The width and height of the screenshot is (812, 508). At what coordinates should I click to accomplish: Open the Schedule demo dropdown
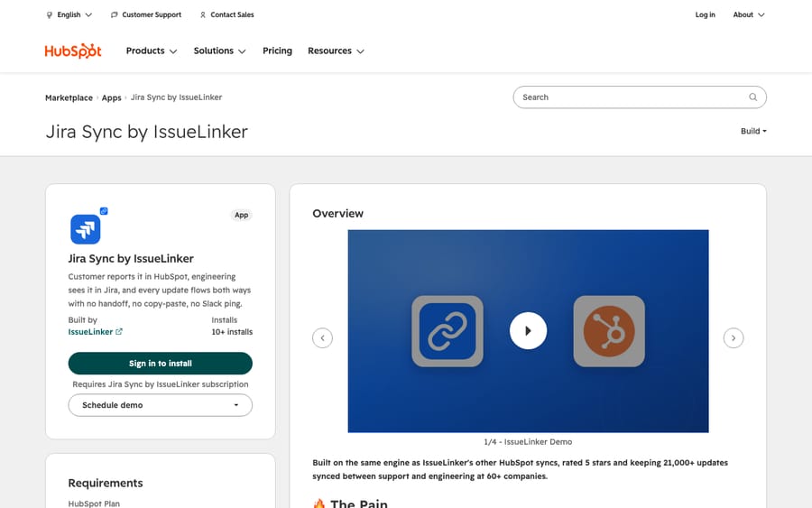click(x=160, y=405)
